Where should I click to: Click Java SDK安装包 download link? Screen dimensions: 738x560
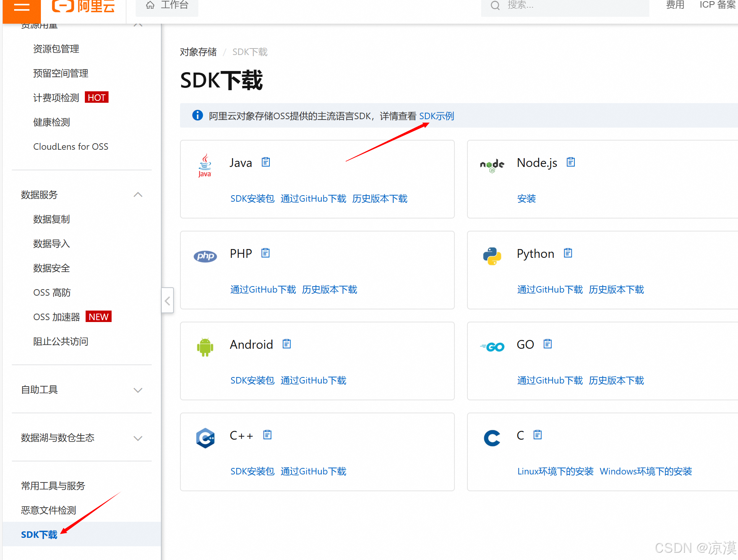(252, 199)
